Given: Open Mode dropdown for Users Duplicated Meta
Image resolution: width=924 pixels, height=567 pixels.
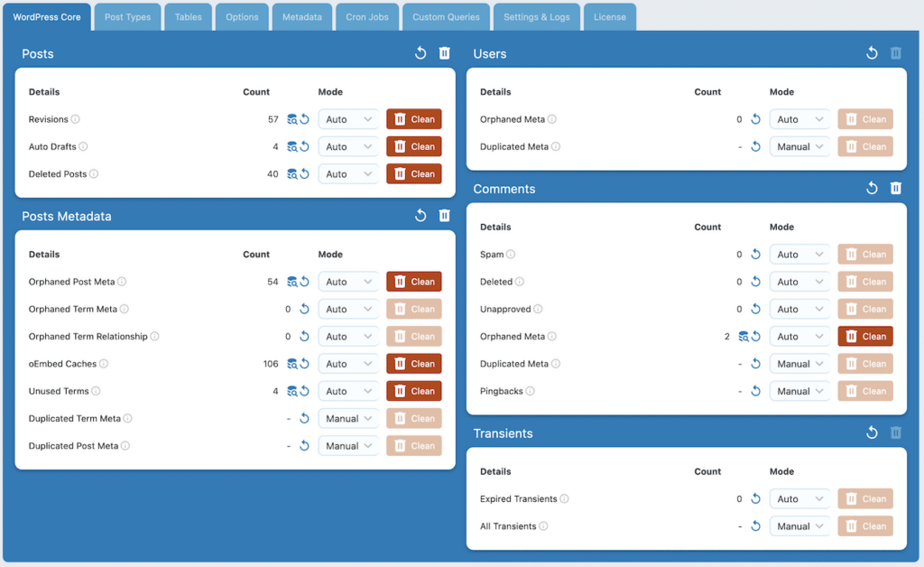Looking at the screenshot, I should [x=799, y=147].
